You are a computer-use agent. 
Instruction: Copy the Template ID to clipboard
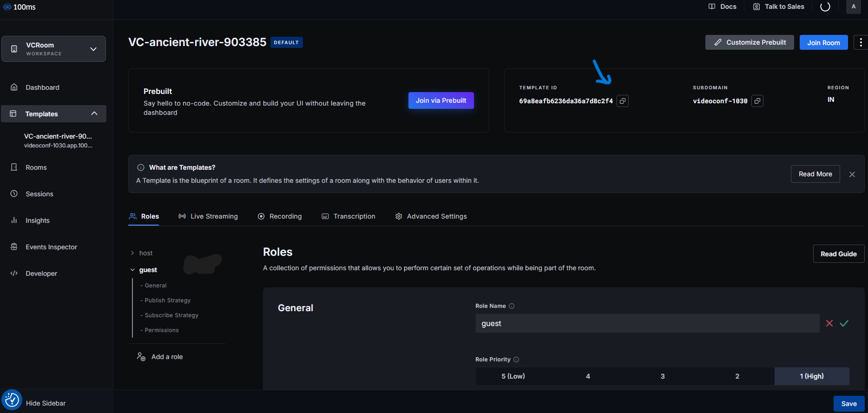pyautogui.click(x=622, y=101)
